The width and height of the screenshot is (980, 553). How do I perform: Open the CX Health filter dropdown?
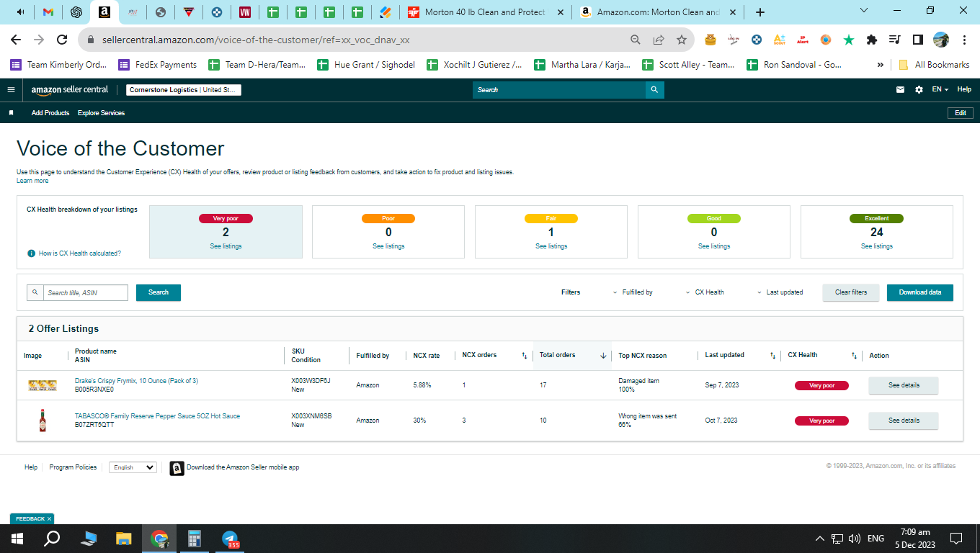[705, 292]
